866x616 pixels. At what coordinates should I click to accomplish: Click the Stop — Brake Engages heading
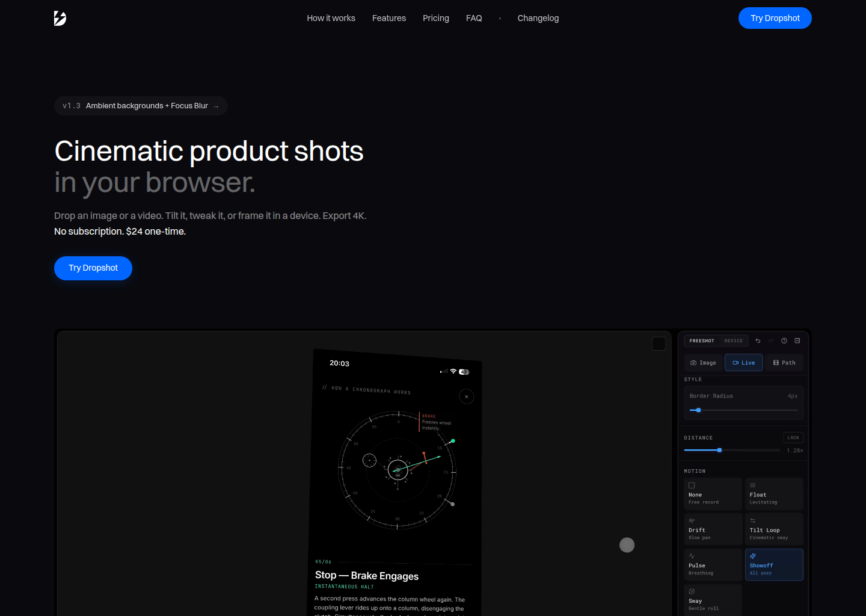pyautogui.click(x=367, y=576)
